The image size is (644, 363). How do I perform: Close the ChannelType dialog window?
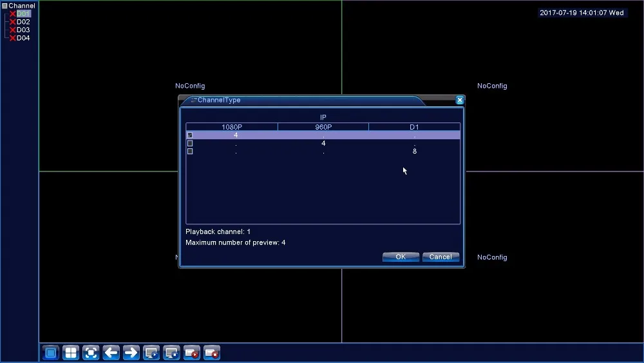460,100
